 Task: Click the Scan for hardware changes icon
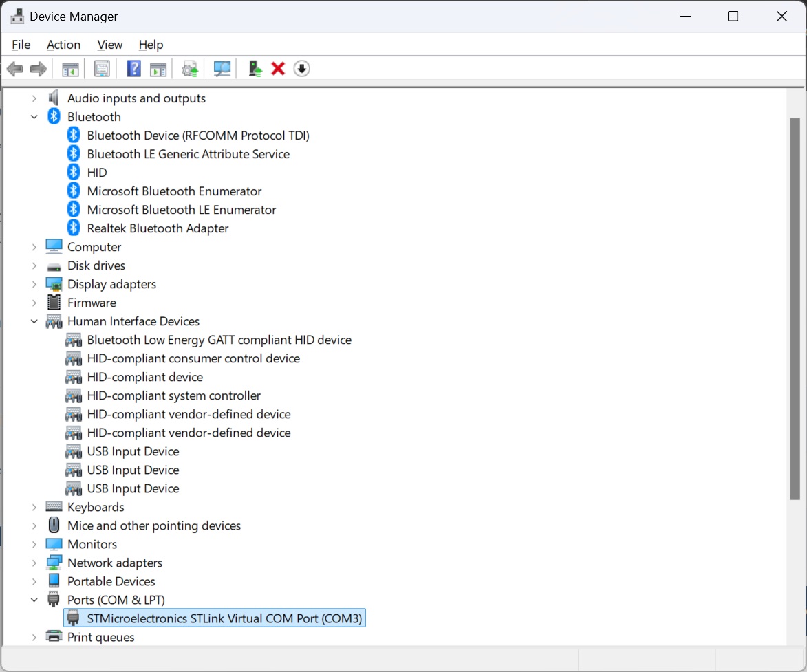click(222, 68)
